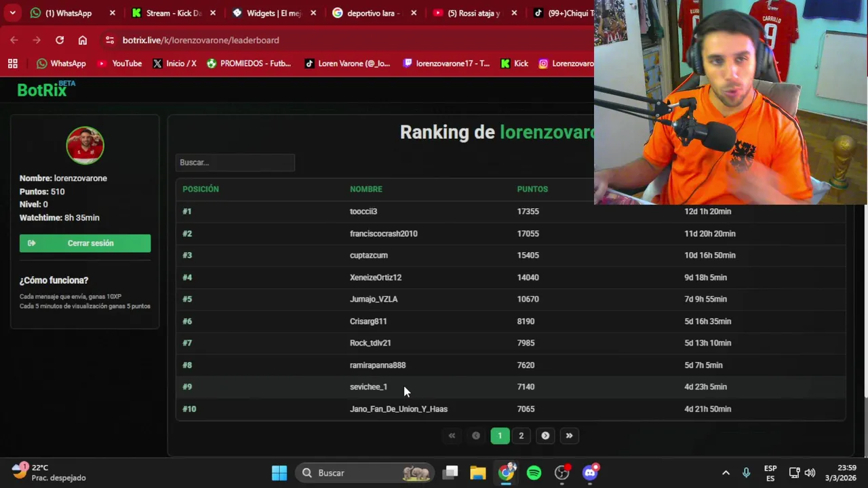Open the Kick bookmark
This screenshot has width=868, height=488.
[x=514, y=63]
